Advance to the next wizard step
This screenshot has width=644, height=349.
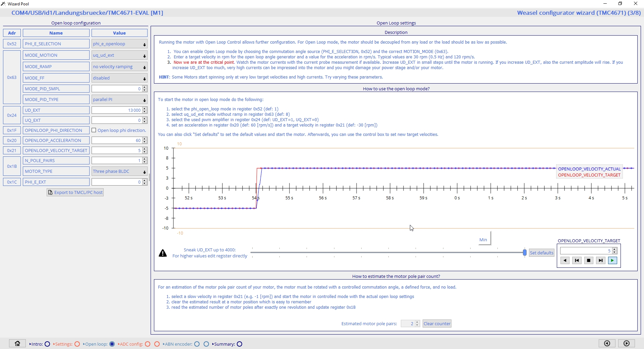tap(627, 343)
